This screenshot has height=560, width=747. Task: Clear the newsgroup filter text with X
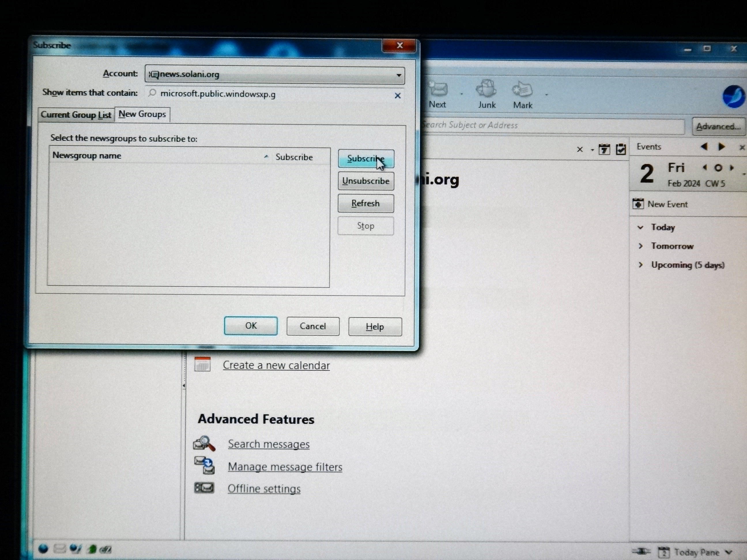click(397, 96)
